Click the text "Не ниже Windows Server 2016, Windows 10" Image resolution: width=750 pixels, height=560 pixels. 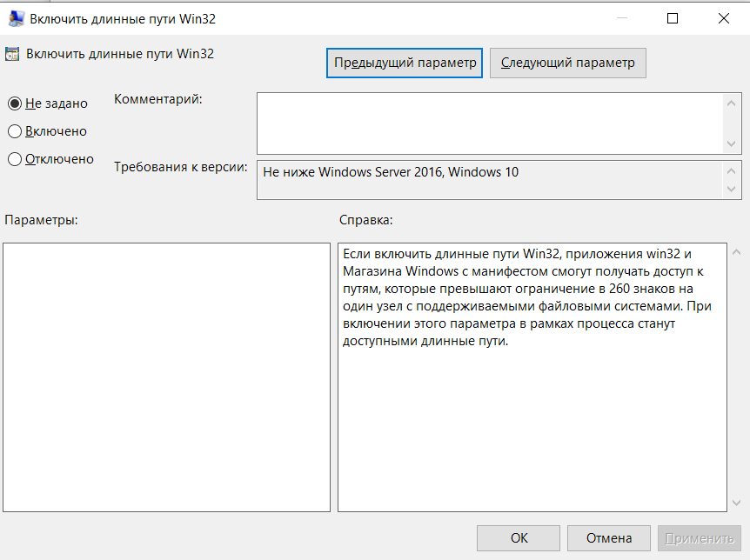pyautogui.click(x=391, y=172)
